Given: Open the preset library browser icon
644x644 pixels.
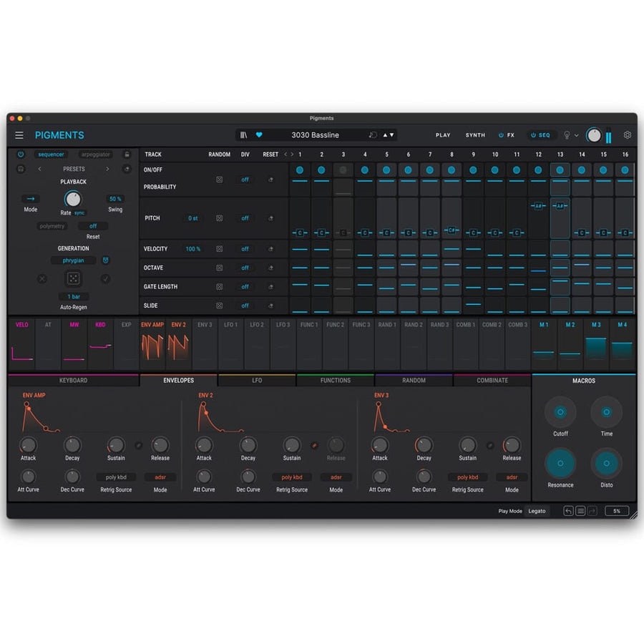Looking at the screenshot, I should click(243, 135).
